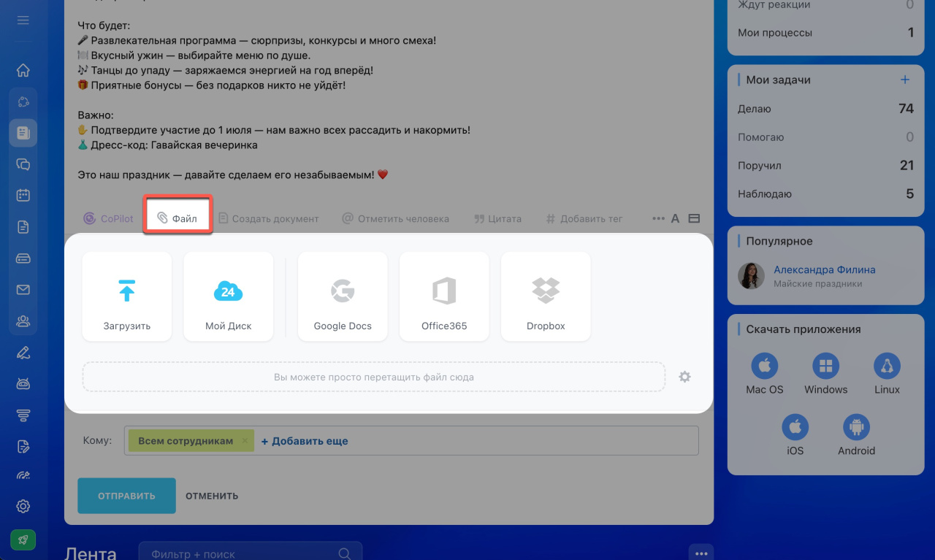Open Делаю tasks count 74
Screen dimensions: 935x560
click(826, 109)
